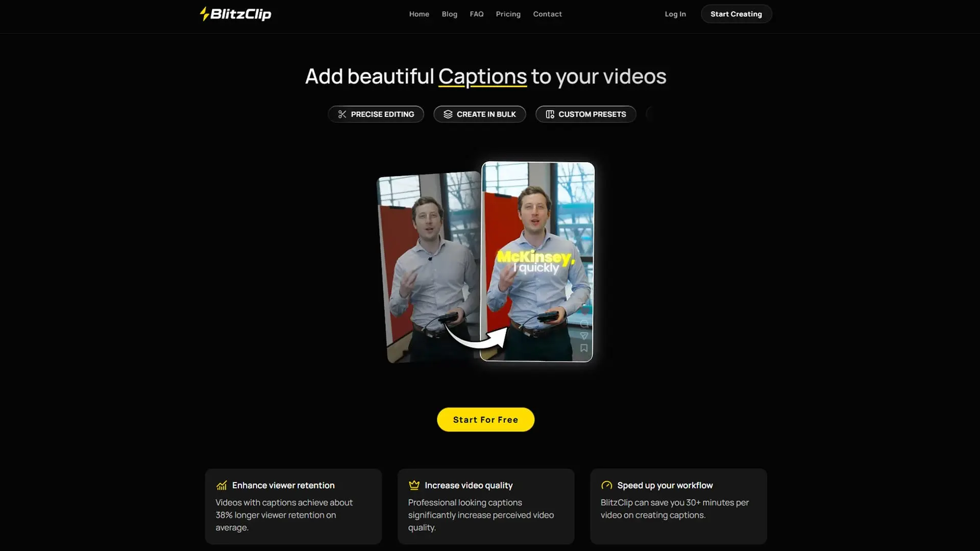Select the Precise Editing pill
The image size is (980, 551).
point(376,114)
